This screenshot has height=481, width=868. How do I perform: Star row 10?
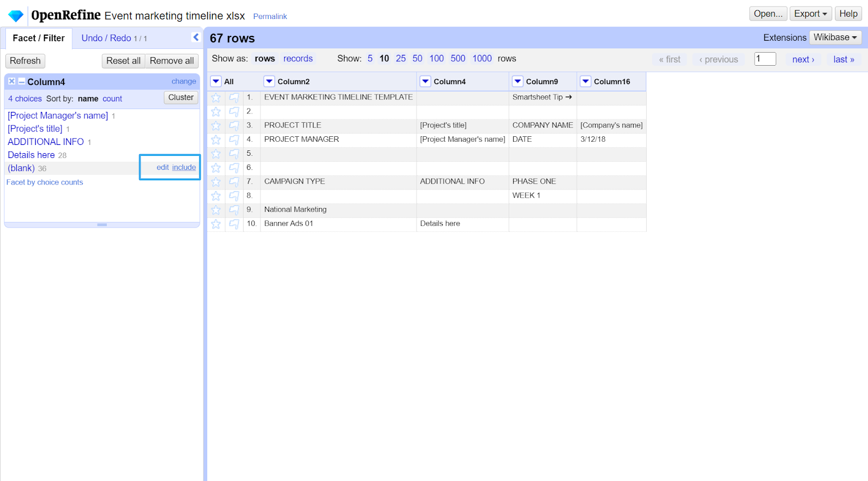[216, 224]
